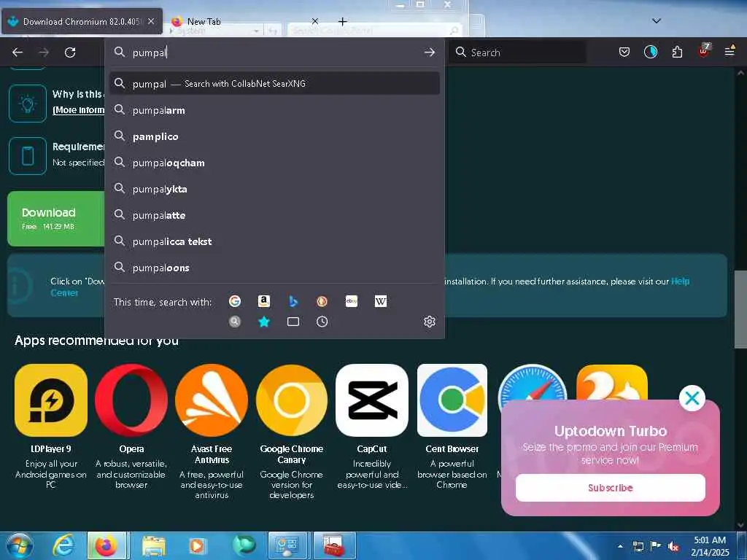Open the uBlock Origin extension icon
The image size is (747, 560).
[704, 50]
